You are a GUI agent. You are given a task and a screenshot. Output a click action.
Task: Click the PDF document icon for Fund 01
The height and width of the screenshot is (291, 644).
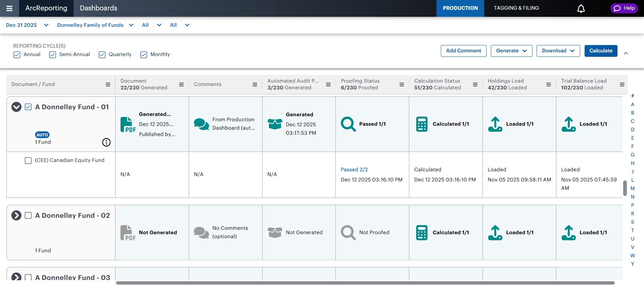[x=128, y=125]
